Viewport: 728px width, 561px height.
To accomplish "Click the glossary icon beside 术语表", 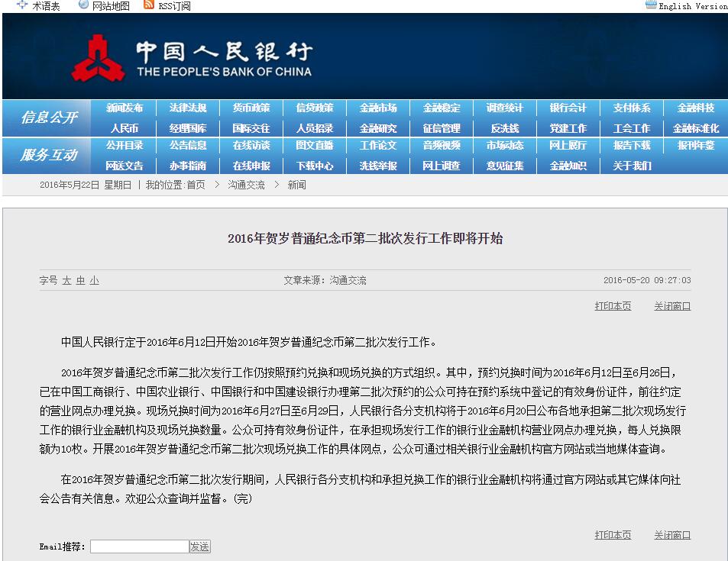I will [x=22, y=5].
